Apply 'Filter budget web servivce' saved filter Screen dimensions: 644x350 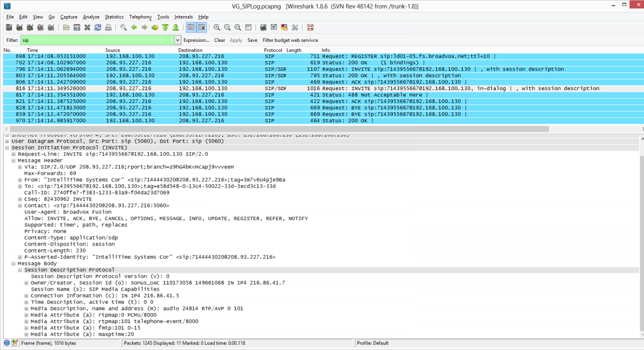(x=290, y=40)
